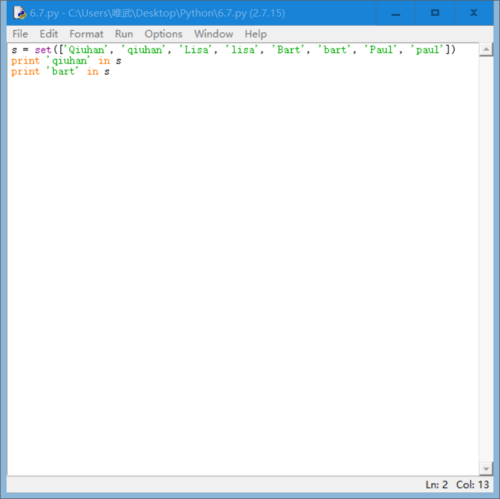
Task: Click the 'paul' string at line end
Action: pyautogui.click(x=427, y=50)
